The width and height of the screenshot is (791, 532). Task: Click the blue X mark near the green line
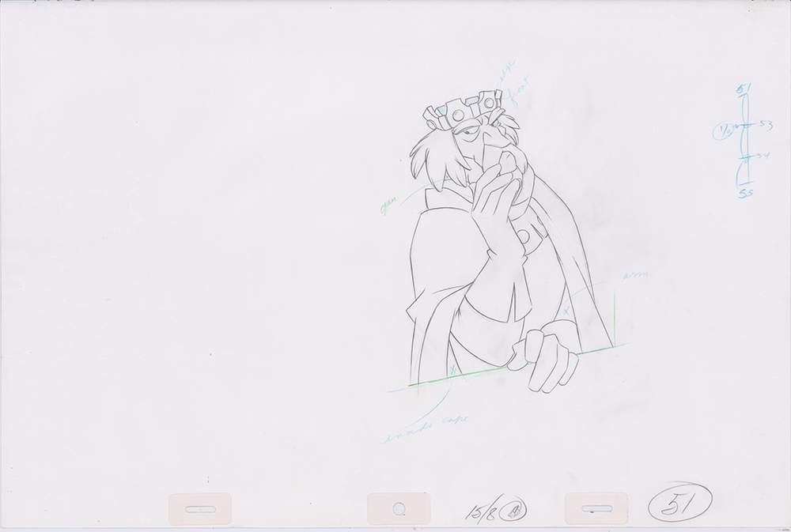point(452,370)
